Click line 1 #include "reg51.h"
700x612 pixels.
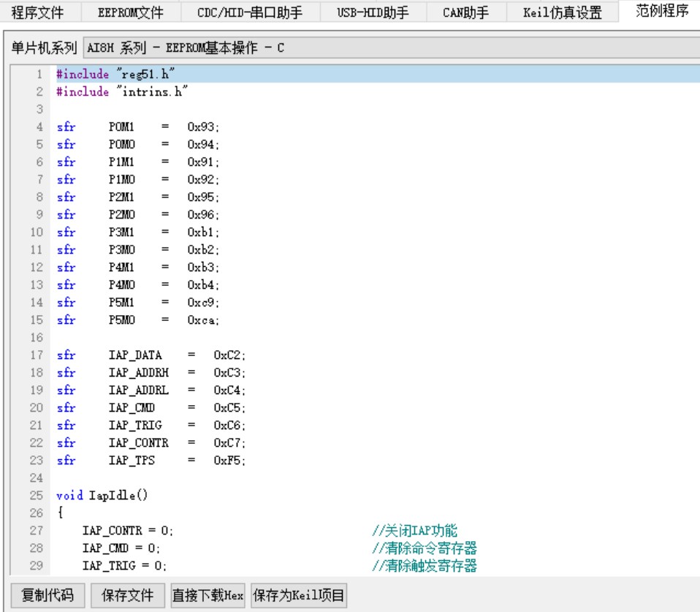[x=115, y=74]
